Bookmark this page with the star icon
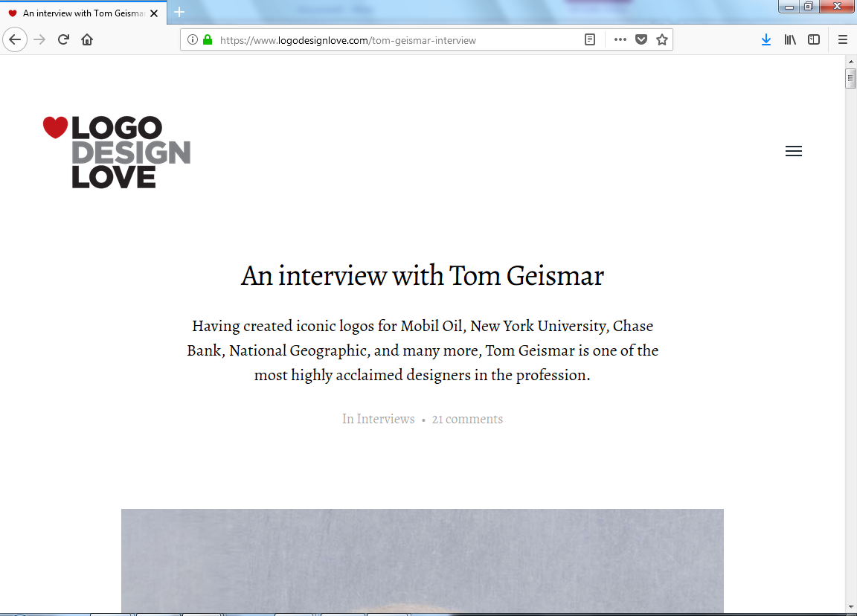 click(x=662, y=40)
